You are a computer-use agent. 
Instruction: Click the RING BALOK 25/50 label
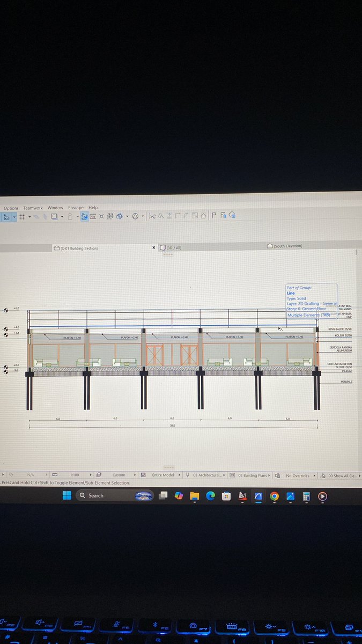point(340,329)
